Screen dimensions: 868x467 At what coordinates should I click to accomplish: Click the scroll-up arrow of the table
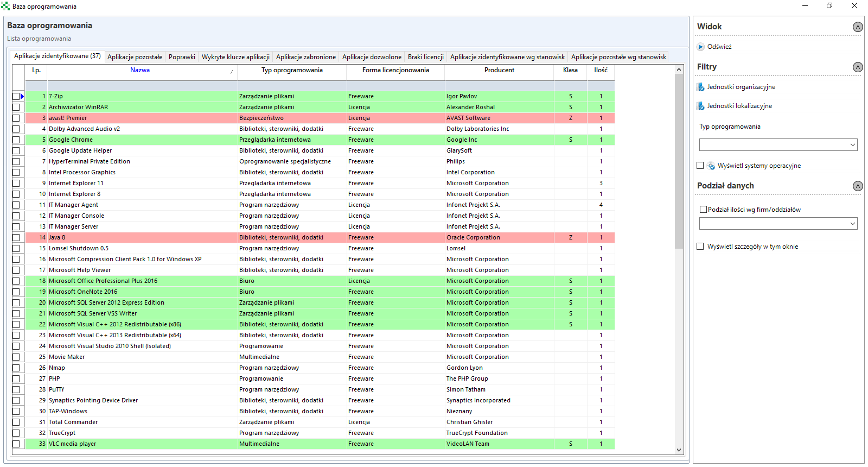click(679, 70)
